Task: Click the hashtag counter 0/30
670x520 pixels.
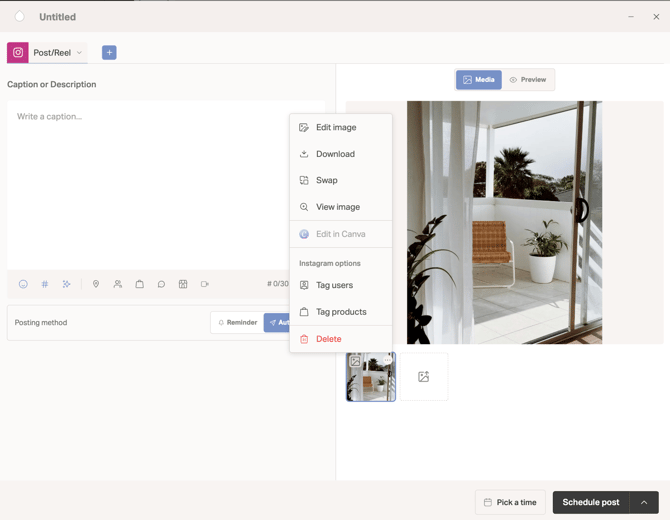Action: click(278, 284)
